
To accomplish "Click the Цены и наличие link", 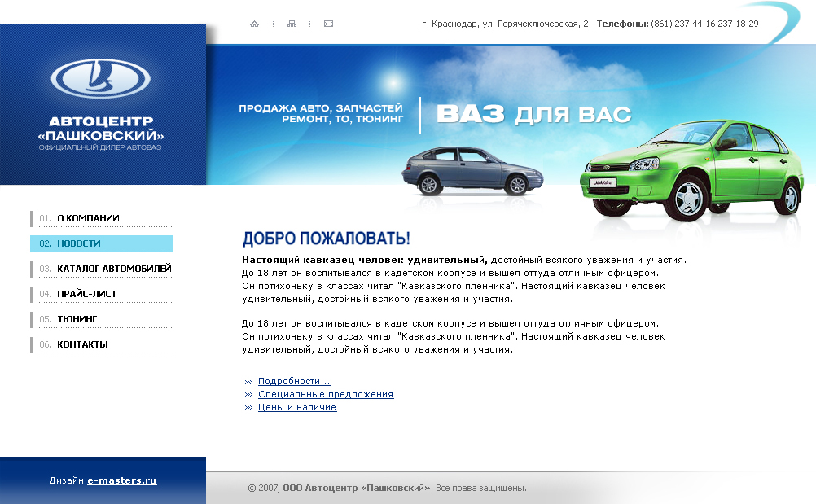I will click(297, 407).
